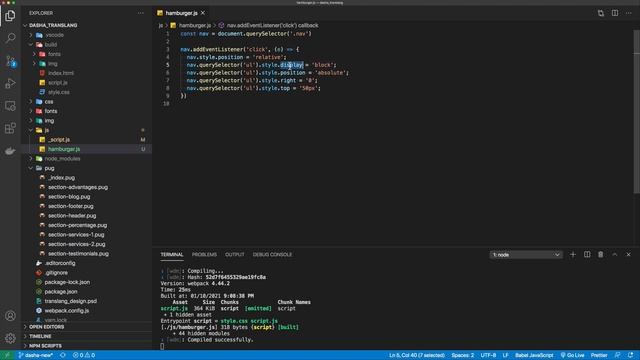This screenshot has height=360, width=640.
Task: Close the terminal panel
Action: pyautogui.click(x=629, y=255)
